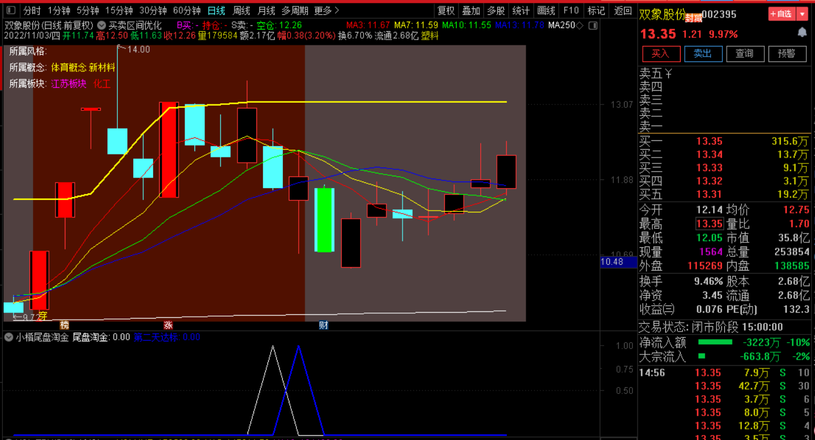This screenshot has width=815, height=440.
Task: Click the small box icon after MA250
Action: 594,24
